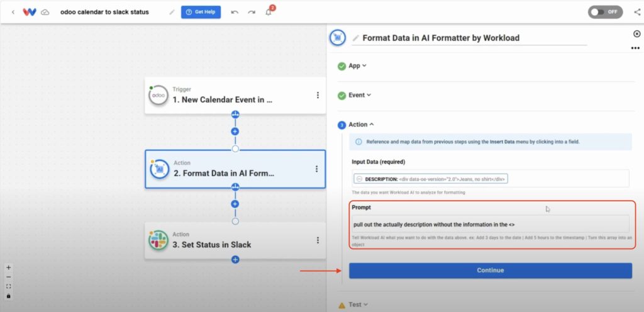Click the Input Data field

click(x=491, y=179)
